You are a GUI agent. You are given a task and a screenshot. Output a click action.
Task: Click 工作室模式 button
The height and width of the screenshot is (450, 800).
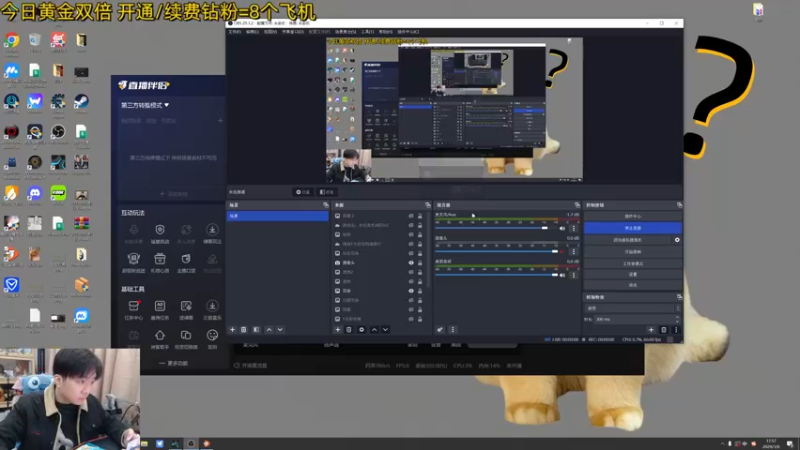coord(633,263)
